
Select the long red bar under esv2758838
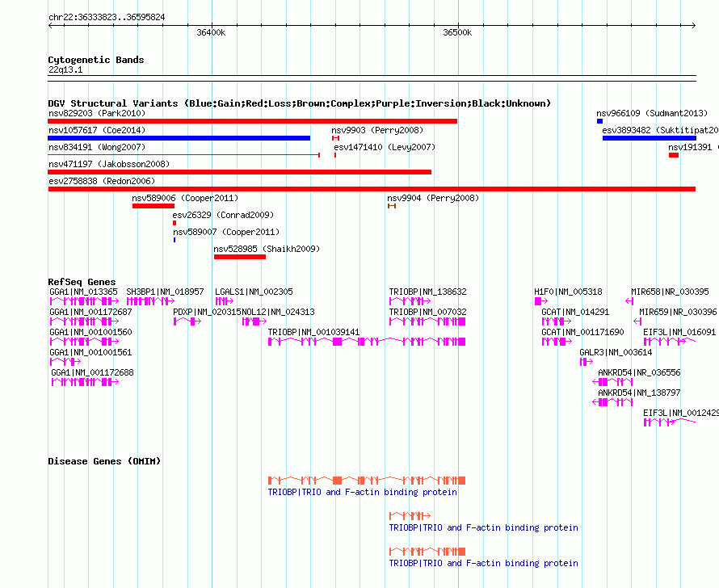tap(372, 189)
